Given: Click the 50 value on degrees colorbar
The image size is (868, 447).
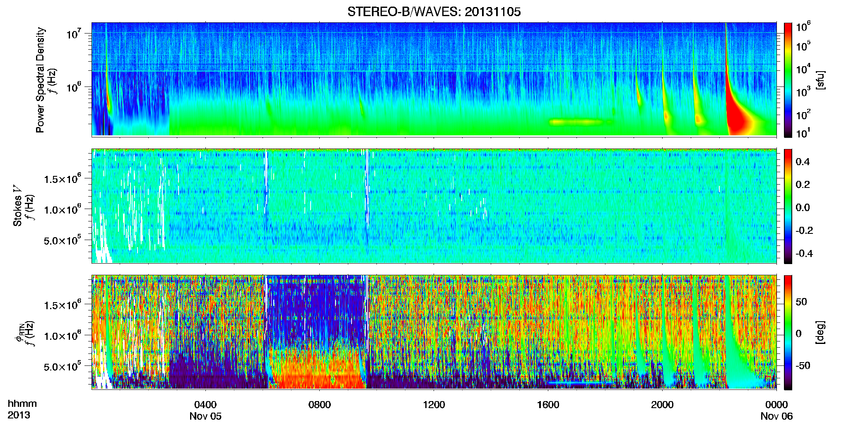Looking at the screenshot, I should [801, 302].
